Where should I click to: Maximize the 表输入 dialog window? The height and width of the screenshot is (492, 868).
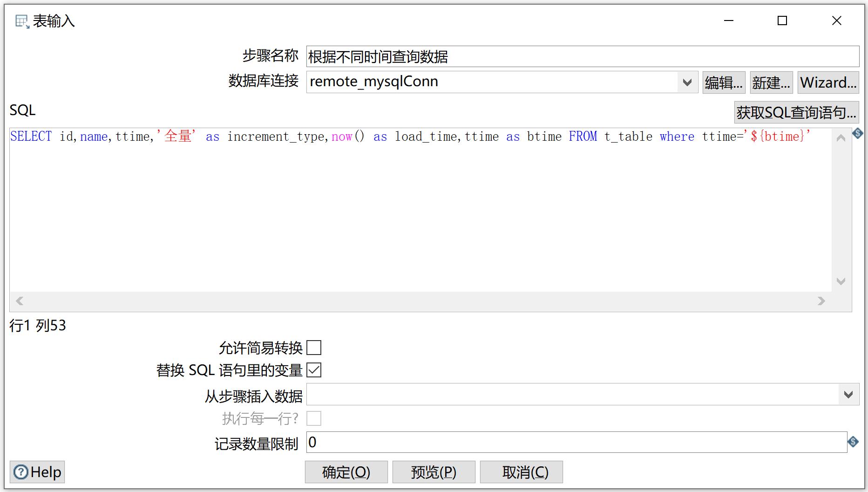point(782,20)
